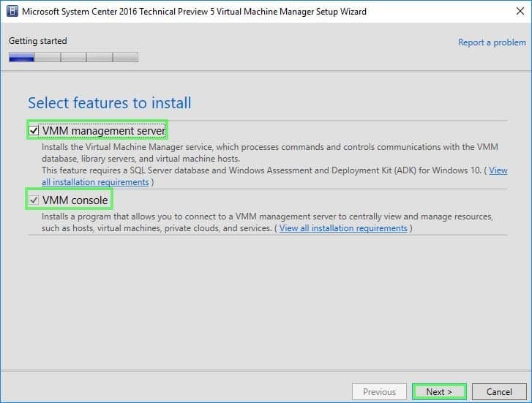
Task: Click the Next button
Action: pos(439,392)
